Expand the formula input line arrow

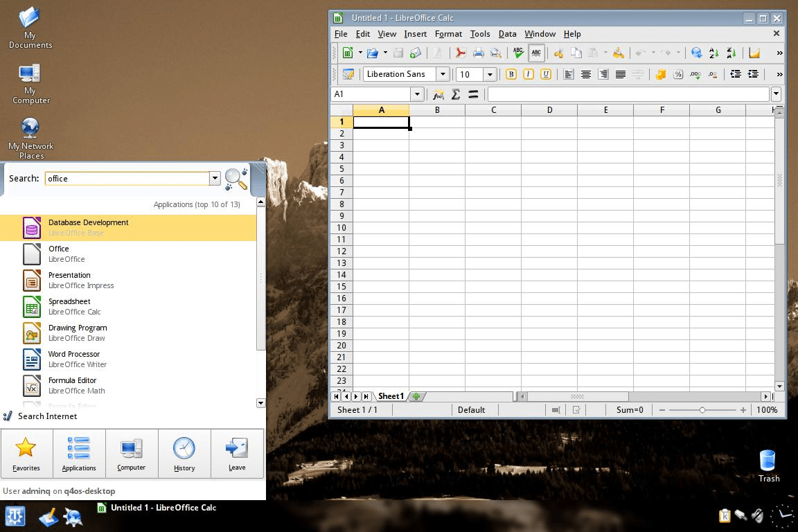point(776,94)
